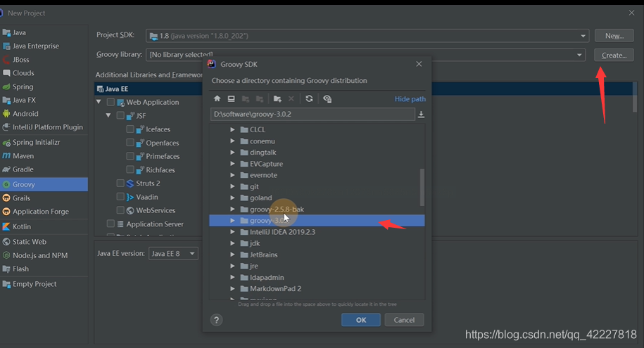This screenshot has height=348, width=644.
Task: Collapse the JSF tree node
Action: click(x=108, y=115)
